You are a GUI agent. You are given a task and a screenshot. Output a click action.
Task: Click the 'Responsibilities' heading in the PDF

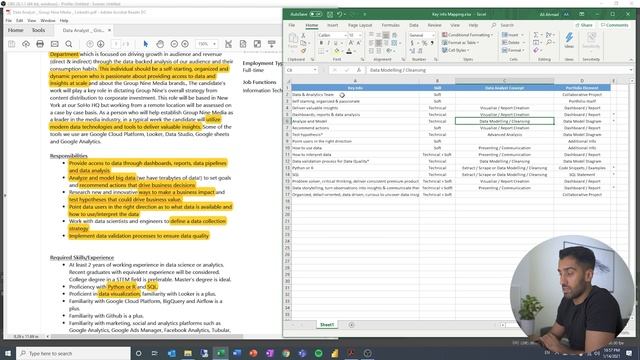click(69, 156)
